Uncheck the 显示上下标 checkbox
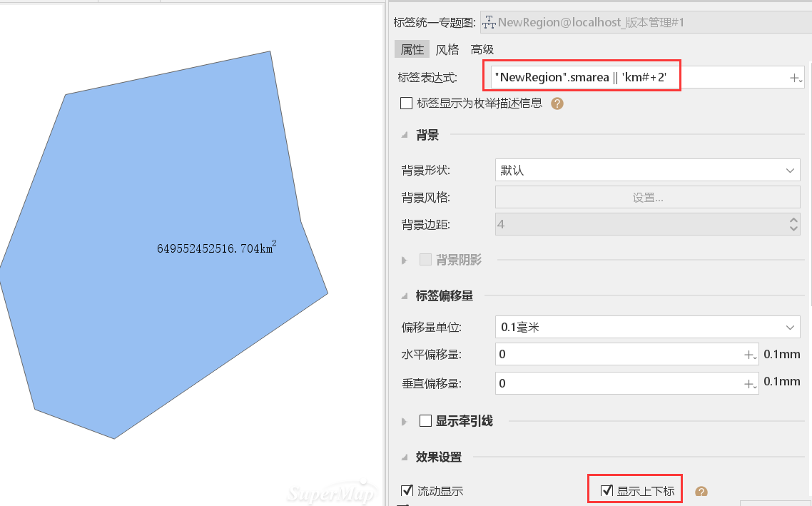812x506 pixels. (607, 490)
